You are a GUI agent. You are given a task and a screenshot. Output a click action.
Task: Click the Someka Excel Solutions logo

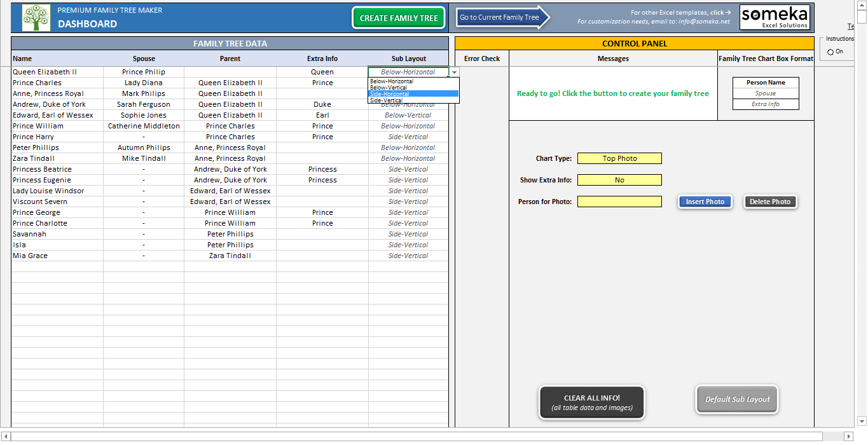(x=775, y=17)
